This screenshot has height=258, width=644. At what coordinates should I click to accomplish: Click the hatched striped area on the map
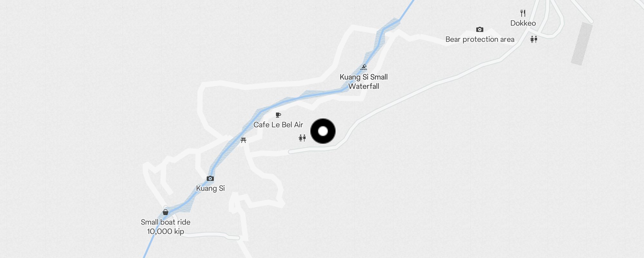582,44
